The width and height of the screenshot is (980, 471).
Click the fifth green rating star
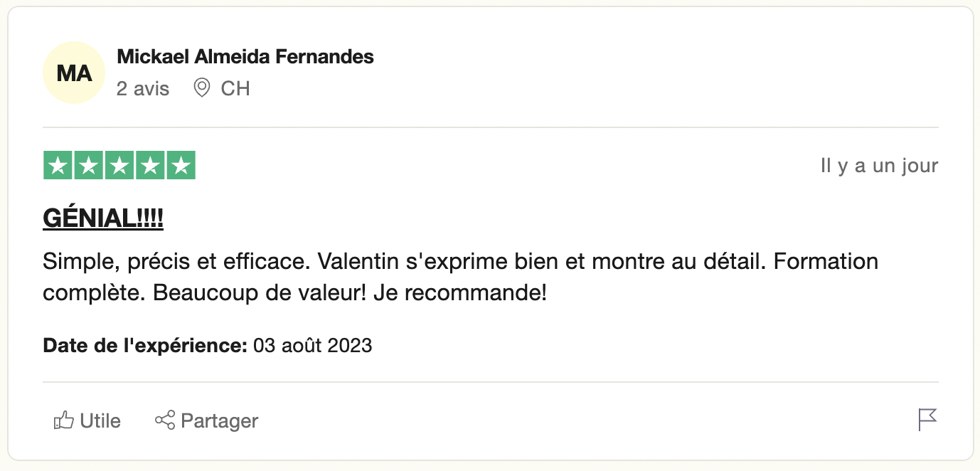[181, 166]
